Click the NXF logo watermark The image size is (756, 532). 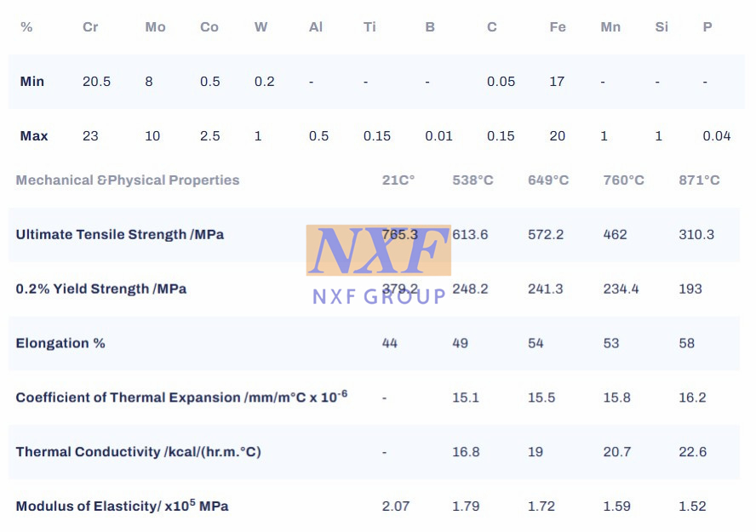pos(379,250)
